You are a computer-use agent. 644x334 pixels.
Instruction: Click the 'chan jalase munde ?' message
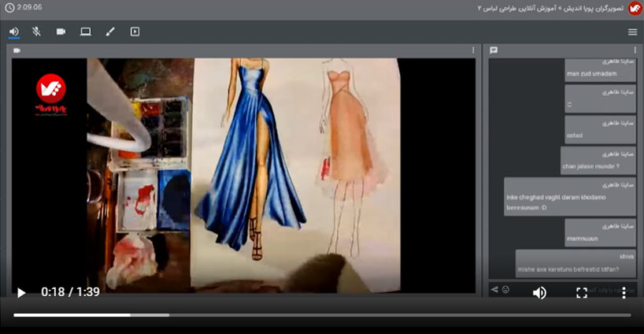[598, 161]
